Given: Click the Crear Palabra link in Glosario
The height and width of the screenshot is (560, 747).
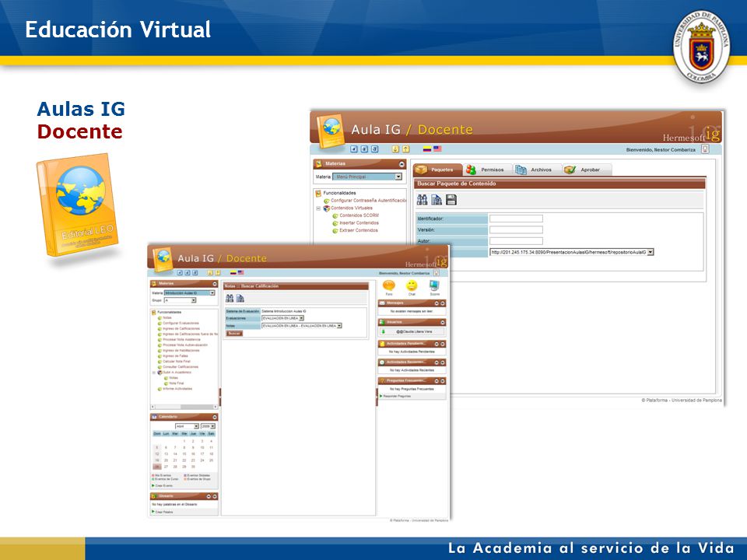Looking at the screenshot, I should click(x=164, y=512).
